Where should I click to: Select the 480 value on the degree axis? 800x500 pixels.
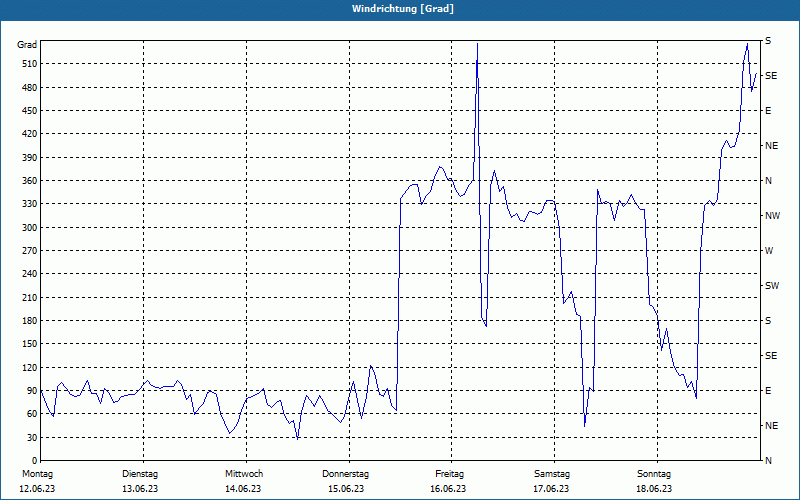click(30, 87)
